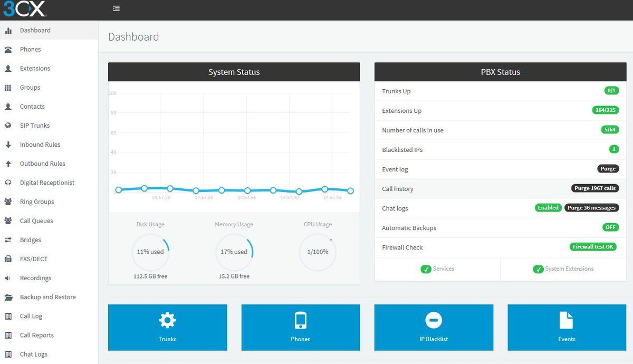Click Purge 1967 calls button
The image size is (633, 364).
pyautogui.click(x=595, y=188)
